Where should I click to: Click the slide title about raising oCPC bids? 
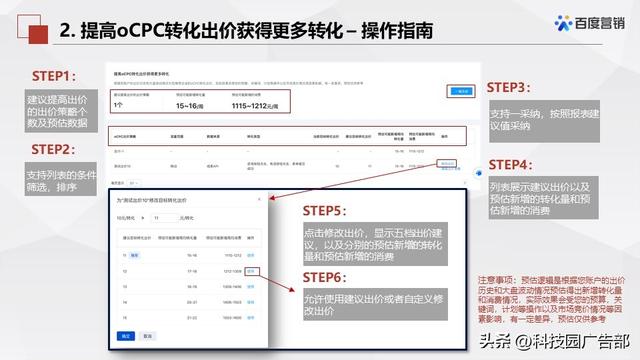[x=246, y=31]
